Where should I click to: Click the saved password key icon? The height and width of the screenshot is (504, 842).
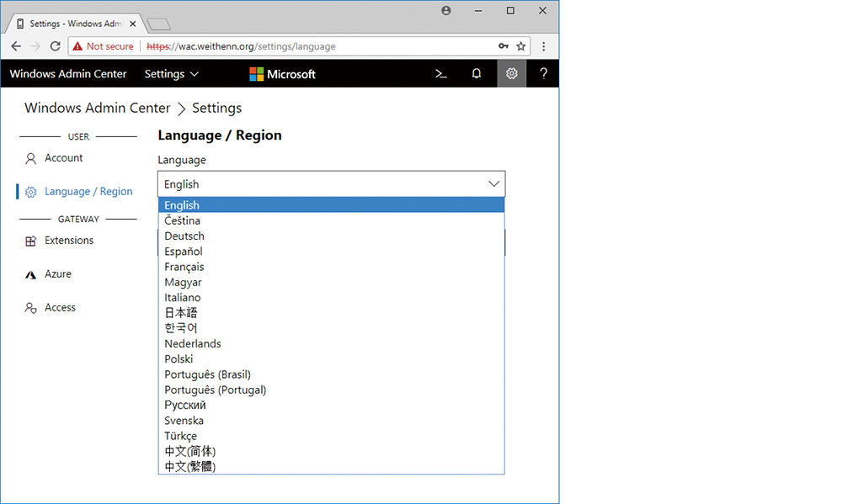[504, 46]
